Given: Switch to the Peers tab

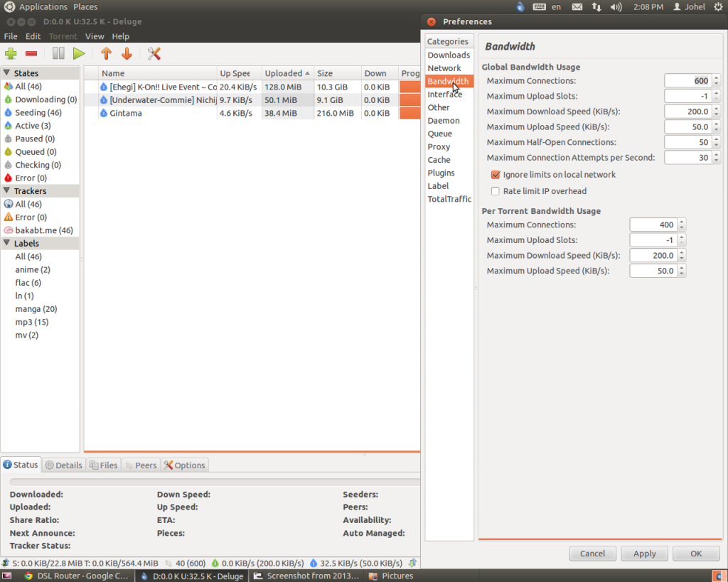Looking at the screenshot, I should click(x=140, y=465).
